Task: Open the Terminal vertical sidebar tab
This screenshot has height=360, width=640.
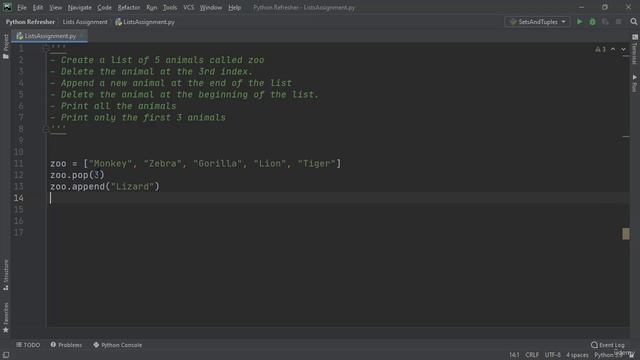Action: coord(635,50)
